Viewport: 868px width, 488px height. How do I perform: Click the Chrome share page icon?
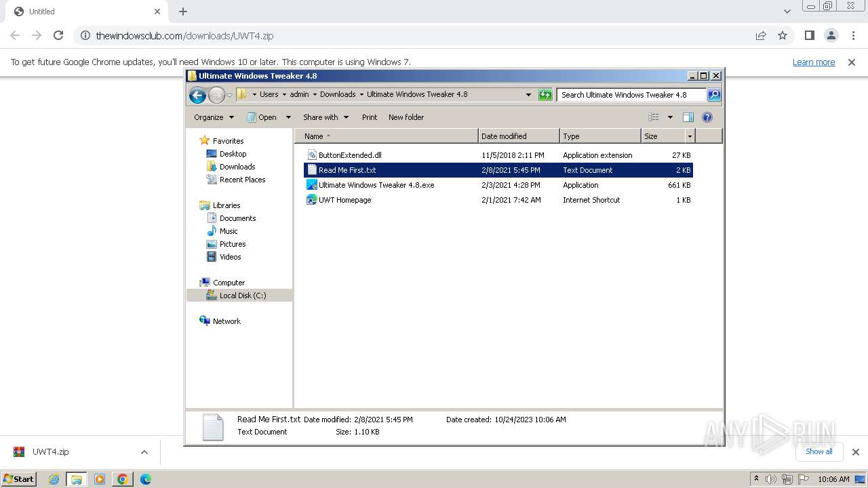click(x=761, y=35)
